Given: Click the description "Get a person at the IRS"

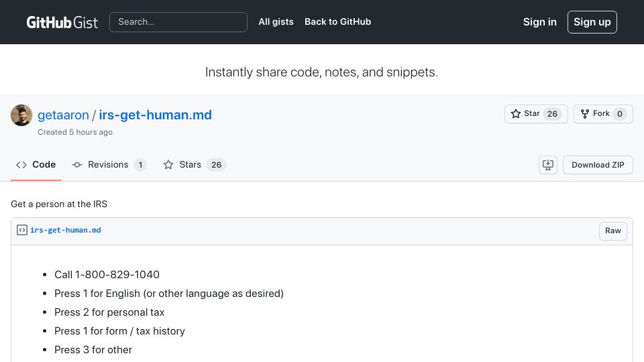Looking at the screenshot, I should coord(59,204).
